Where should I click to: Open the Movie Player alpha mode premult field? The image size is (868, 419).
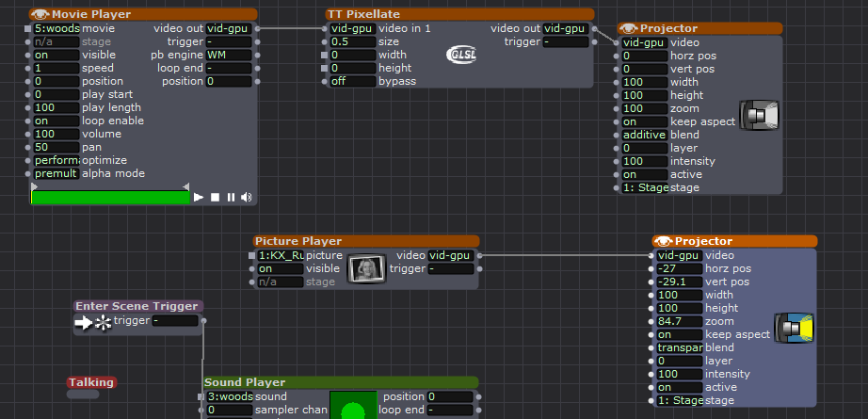[x=56, y=173]
